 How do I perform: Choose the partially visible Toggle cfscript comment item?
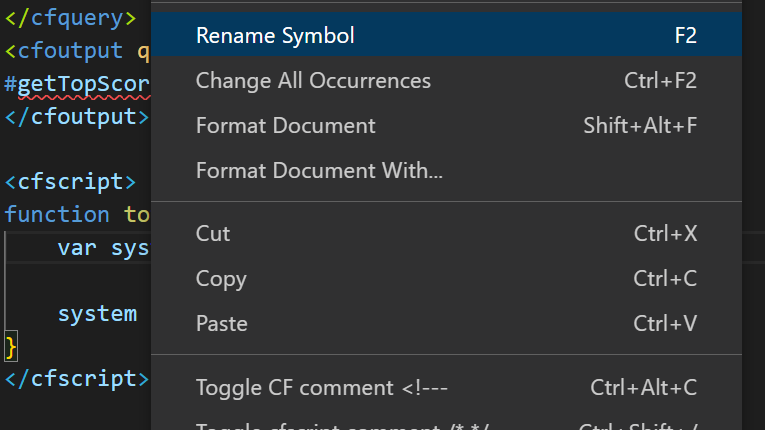(x=340, y=424)
